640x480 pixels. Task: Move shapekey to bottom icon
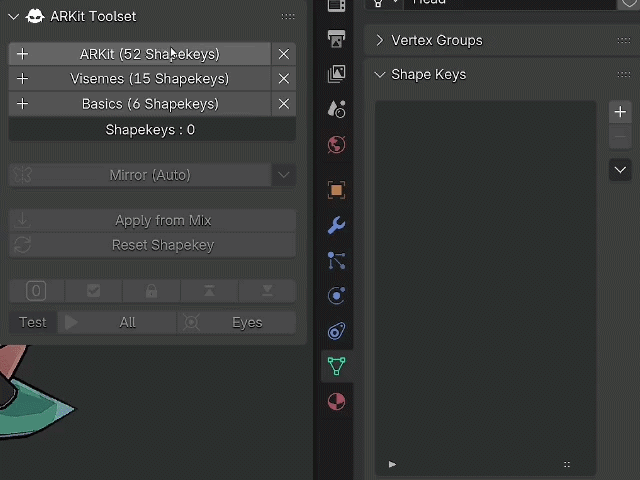267,291
